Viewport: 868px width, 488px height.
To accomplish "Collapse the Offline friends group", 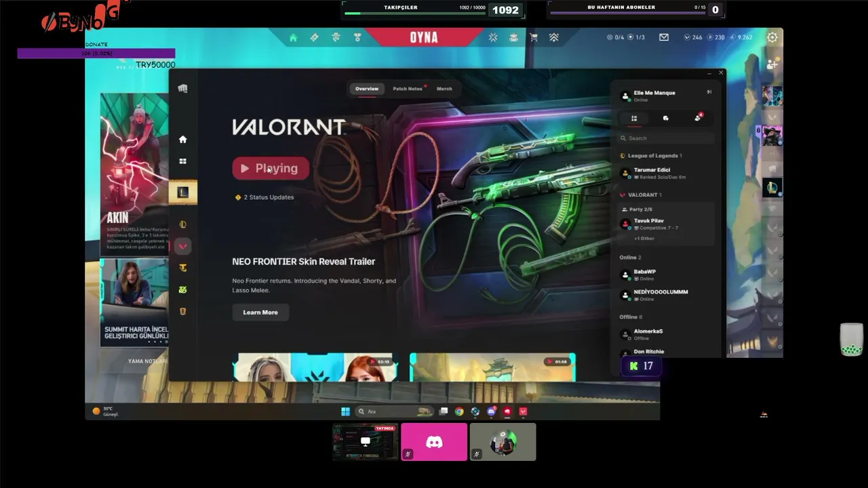I will coord(631,317).
